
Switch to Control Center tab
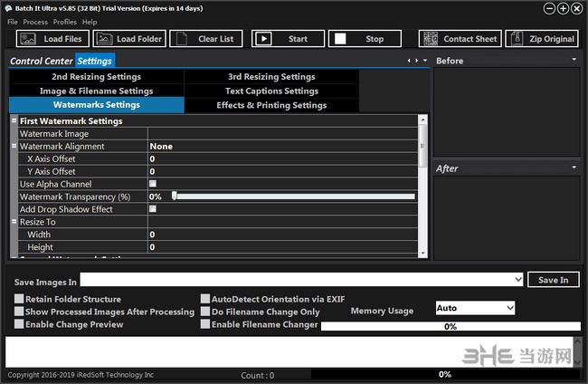click(x=42, y=61)
